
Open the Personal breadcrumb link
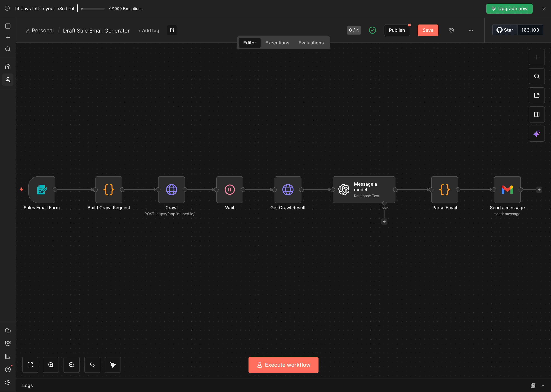pyautogui.click(x=40, y=30)
